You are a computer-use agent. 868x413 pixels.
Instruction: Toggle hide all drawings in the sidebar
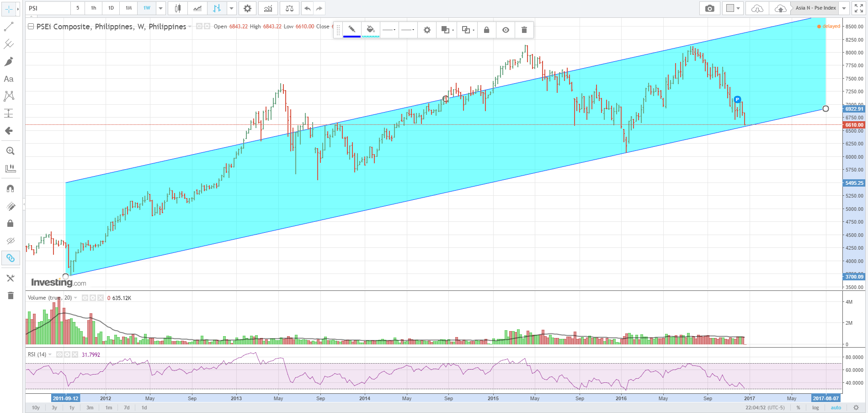(10, 241)
